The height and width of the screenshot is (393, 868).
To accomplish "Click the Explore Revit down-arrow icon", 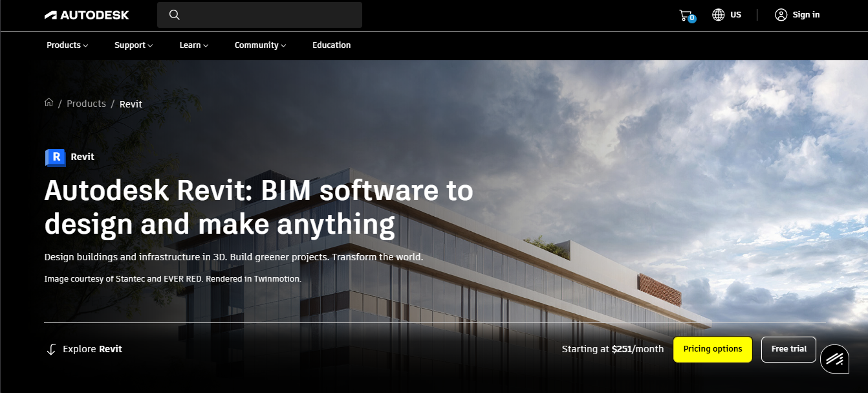I will [x=51, y=349].
